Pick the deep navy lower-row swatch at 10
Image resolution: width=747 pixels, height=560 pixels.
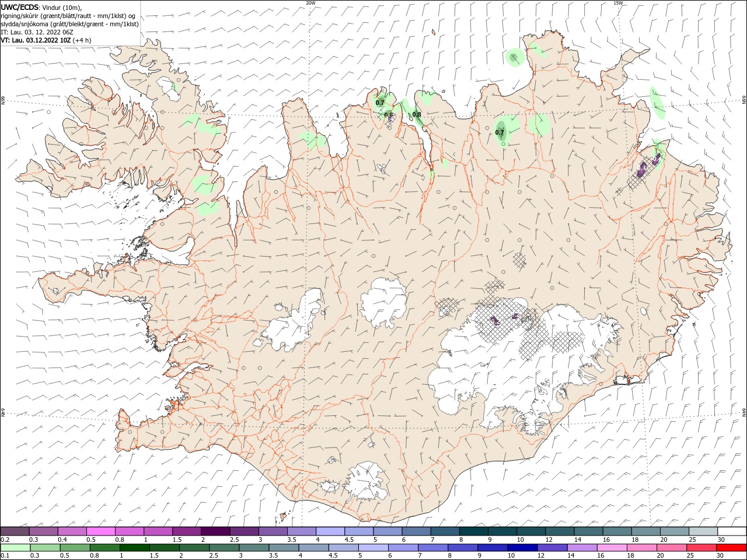pyautogui.click(x=522, y=548)
